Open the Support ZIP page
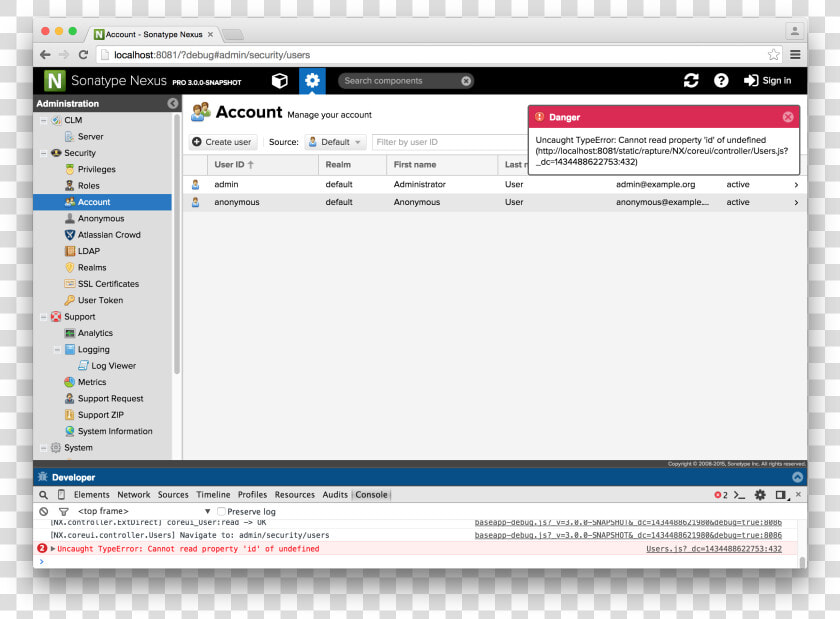The width and height of the screenshot is (840, 619). (x=94, y=415)
